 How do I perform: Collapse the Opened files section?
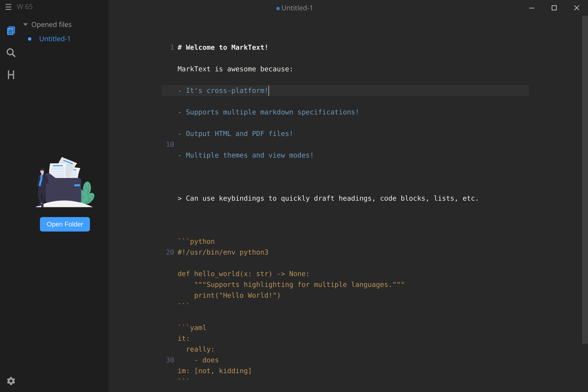[25, 24]
